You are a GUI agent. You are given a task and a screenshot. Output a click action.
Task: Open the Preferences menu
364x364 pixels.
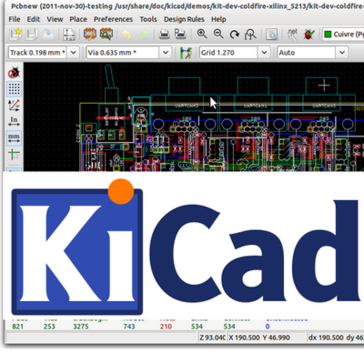pos(113,19)
